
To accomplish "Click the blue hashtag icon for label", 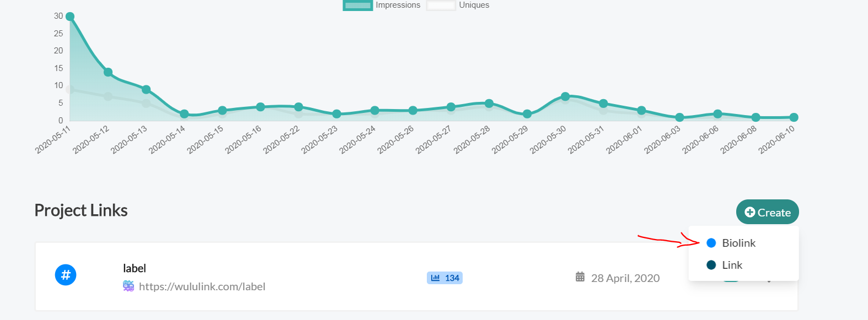I will tap(66, 275).
